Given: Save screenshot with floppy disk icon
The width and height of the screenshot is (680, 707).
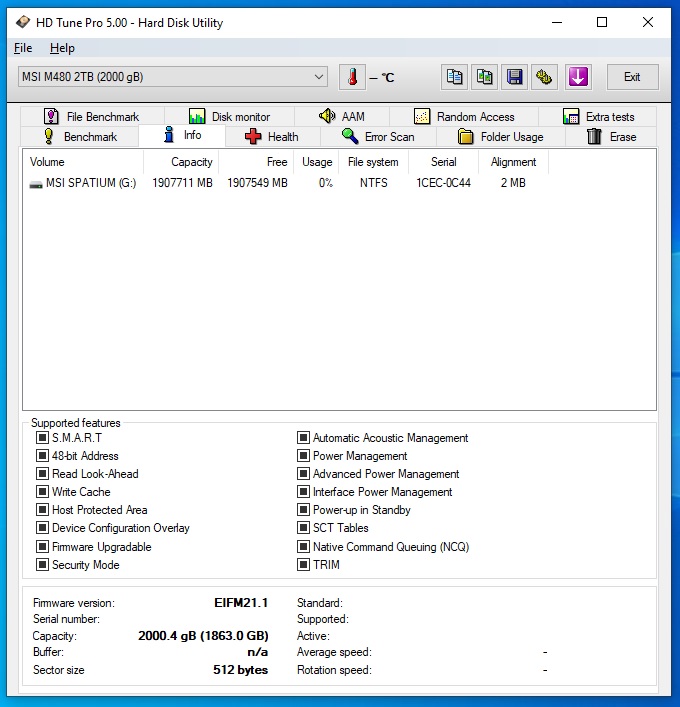Looking at the screenshot, I should (x=515, y=77).
